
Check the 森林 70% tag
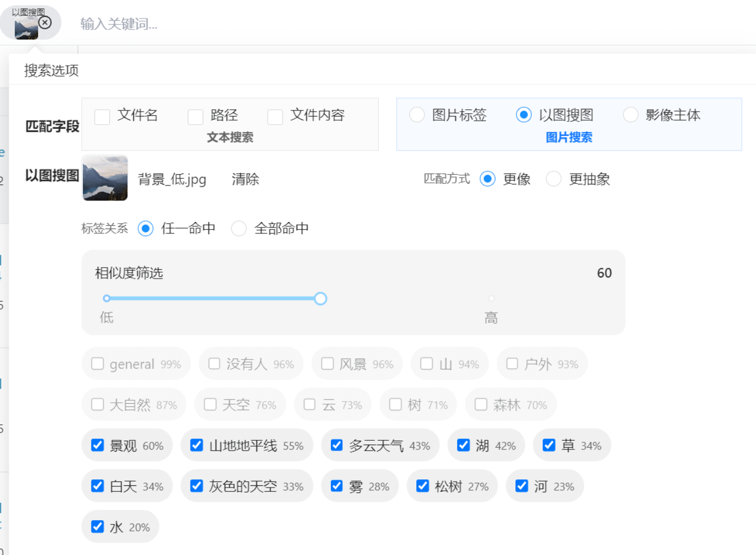tap(481, 404)
